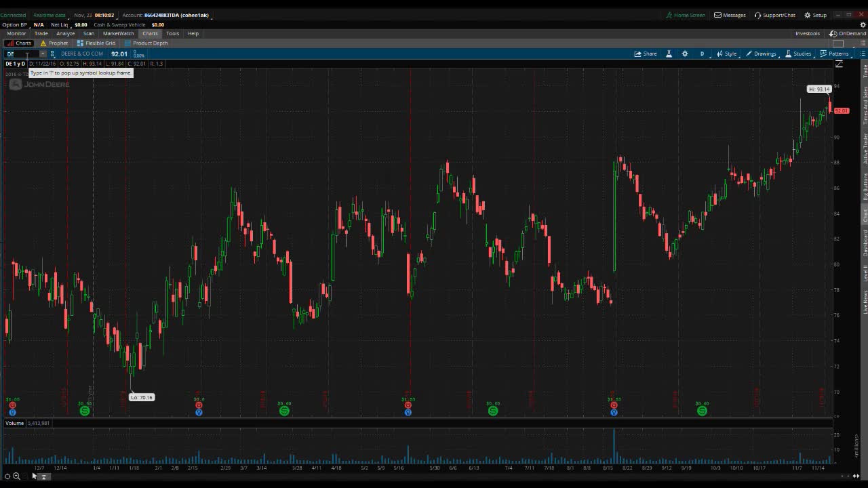
Task: Click the Lo: 70.16 price bubble
Action: coord(142,397)
